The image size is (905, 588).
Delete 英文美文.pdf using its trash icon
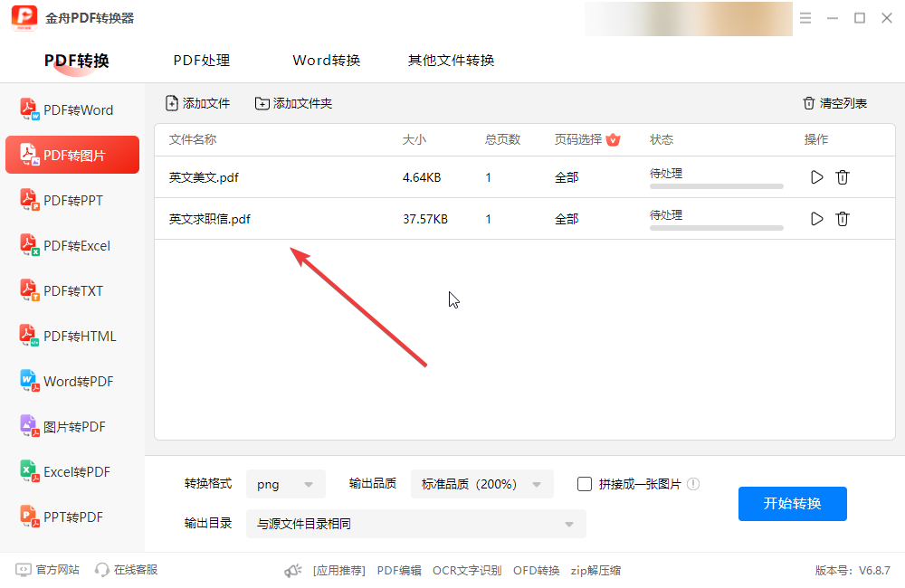(x=843, y=177)
